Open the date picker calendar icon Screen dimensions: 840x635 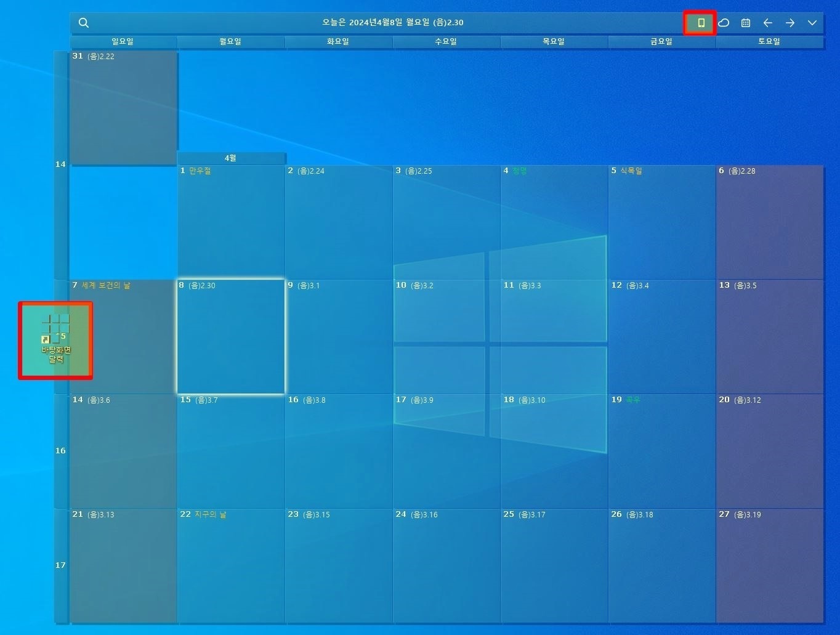746,23
